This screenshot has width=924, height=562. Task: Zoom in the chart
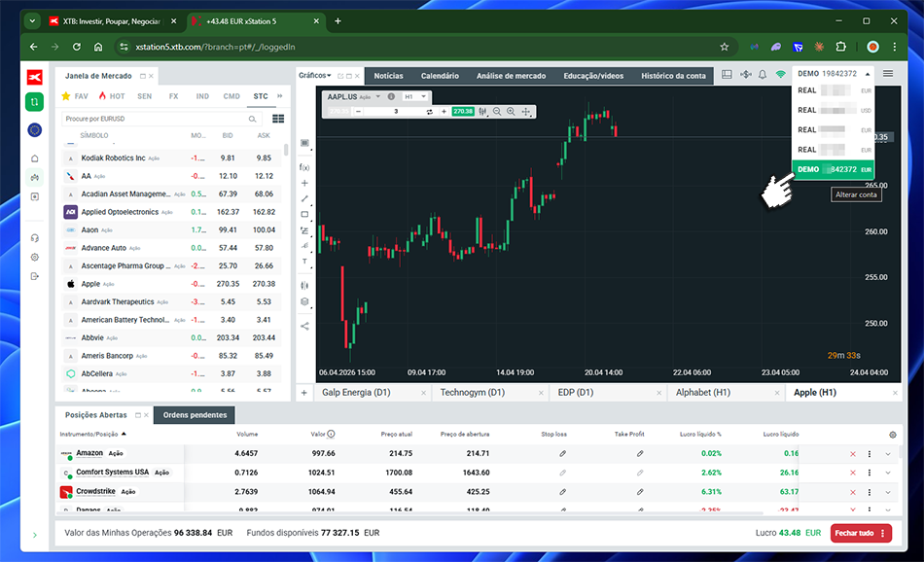pyautogui.click(x=511, y=112)
